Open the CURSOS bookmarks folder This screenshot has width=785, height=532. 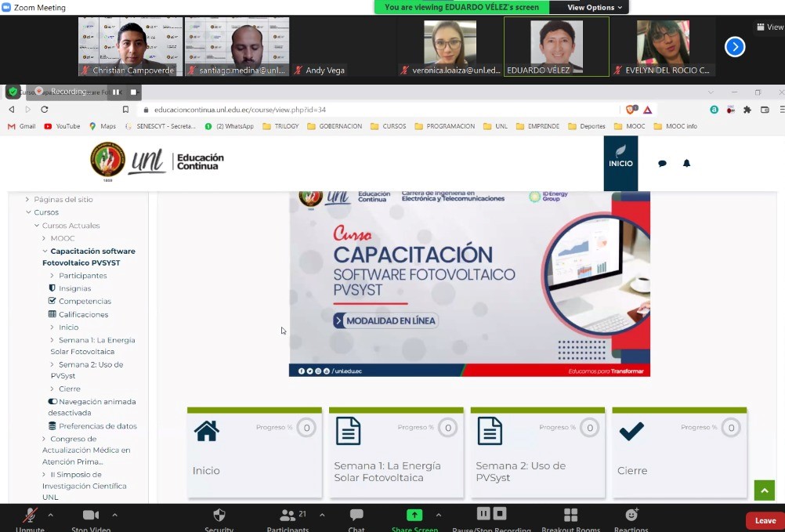click(389, 126)
